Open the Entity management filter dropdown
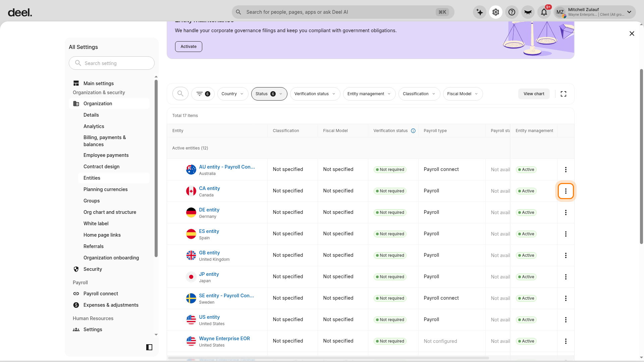The width and height of the screenshot is (644, 362). point(369,94)
